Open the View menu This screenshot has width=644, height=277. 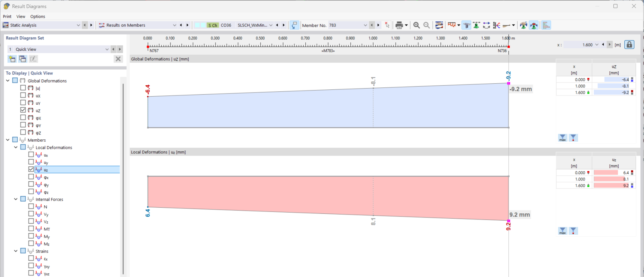[21, 17]
